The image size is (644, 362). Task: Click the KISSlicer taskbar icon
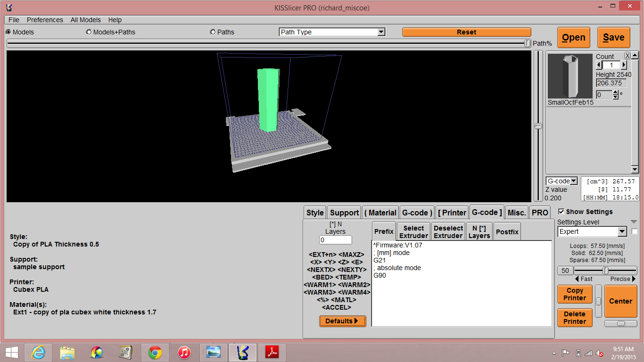click(243, 353)
